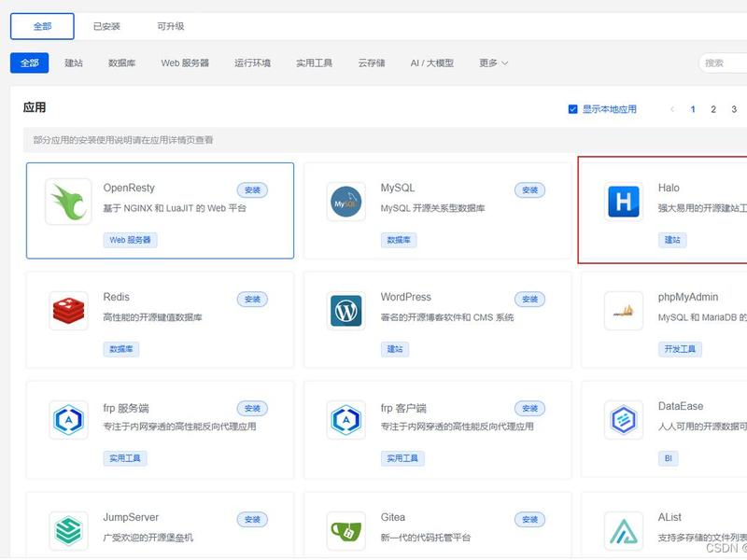Click the 实用工具 tag on frp 服务端
Image resolution: width=747 pixels, height=560 pixels.
click(125, 458)
